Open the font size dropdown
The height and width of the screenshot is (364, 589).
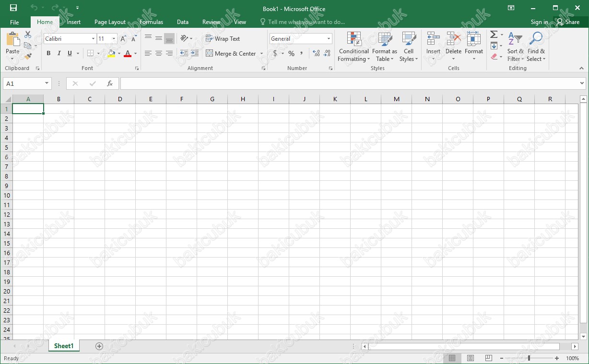(114, 39)
